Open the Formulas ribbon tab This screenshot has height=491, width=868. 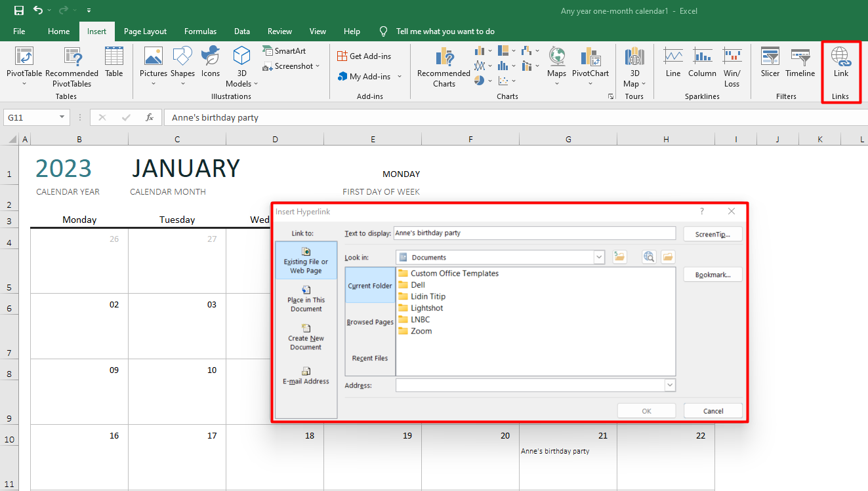click(200, 31)
